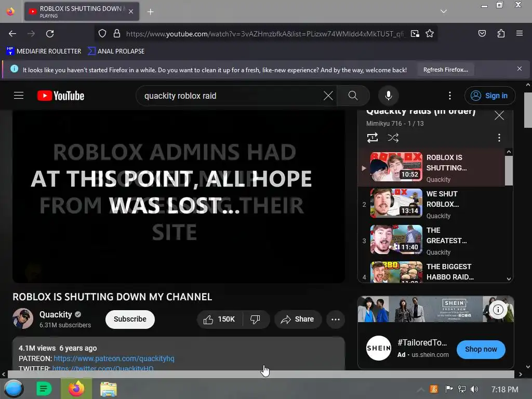
Task: Expand the list all tabs chevron
Action: coord(443,11)
